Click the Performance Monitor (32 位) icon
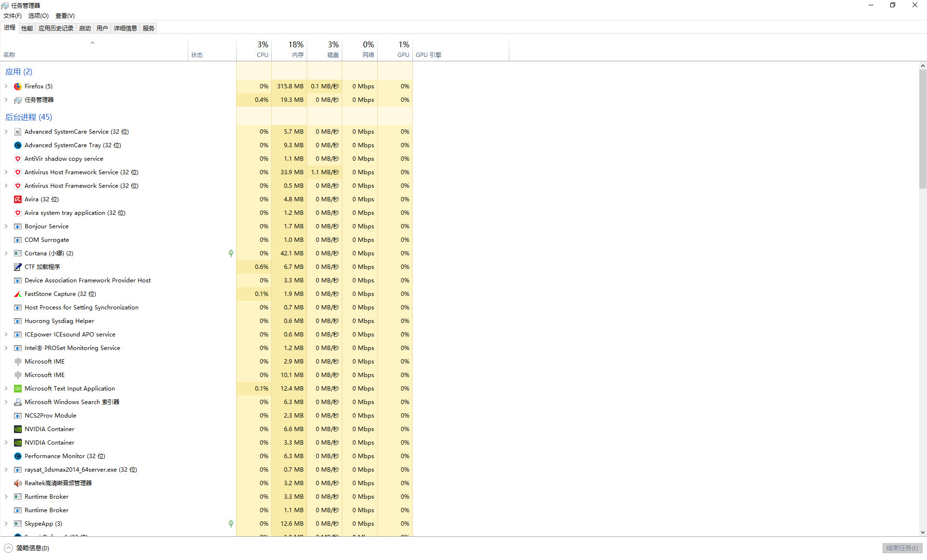The width and height of the screenshot is (927, 560). 18,456
